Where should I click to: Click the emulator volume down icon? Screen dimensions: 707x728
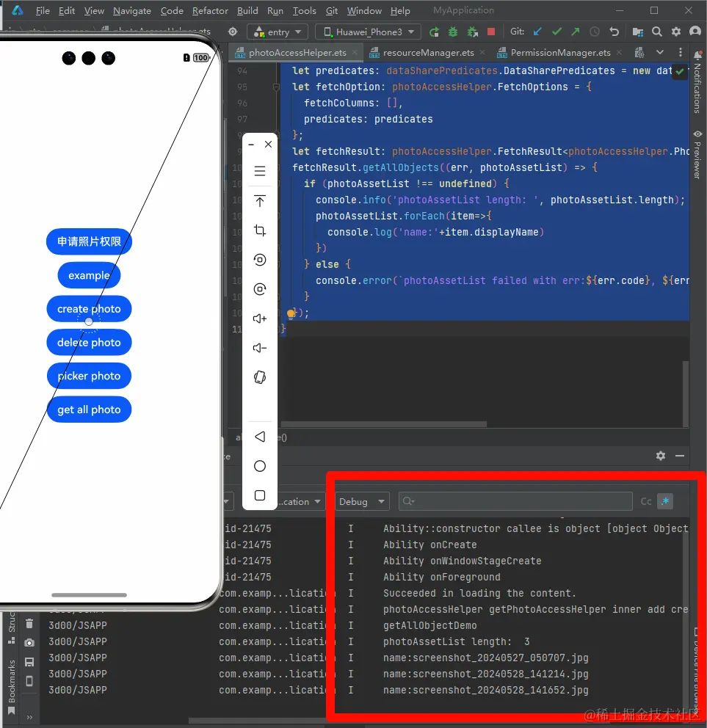[x=260, y=348]
